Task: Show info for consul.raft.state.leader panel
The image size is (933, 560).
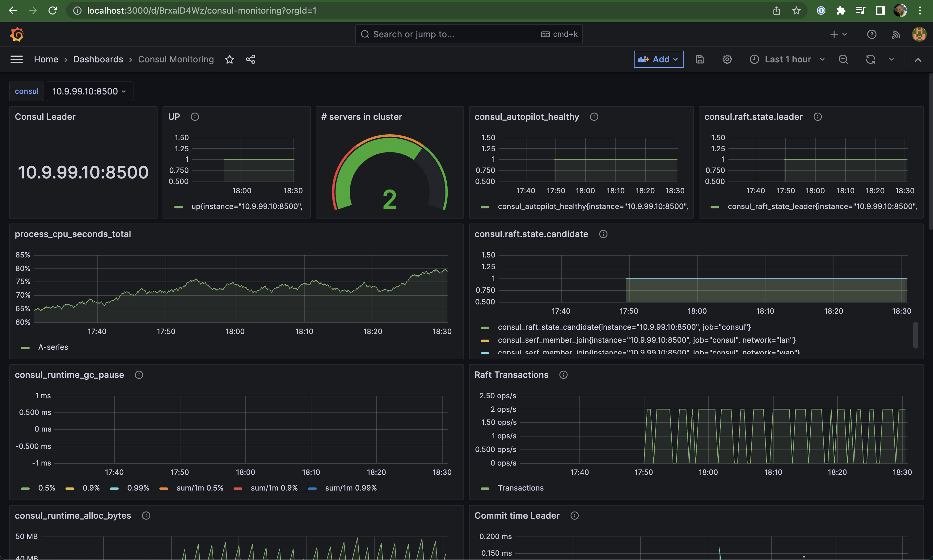Action: pyautogui.click(x=817, y=117)
